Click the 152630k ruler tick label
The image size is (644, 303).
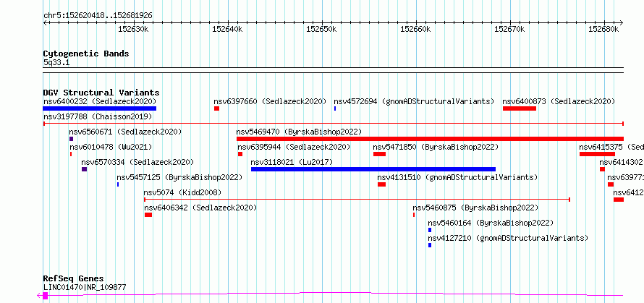133,29
